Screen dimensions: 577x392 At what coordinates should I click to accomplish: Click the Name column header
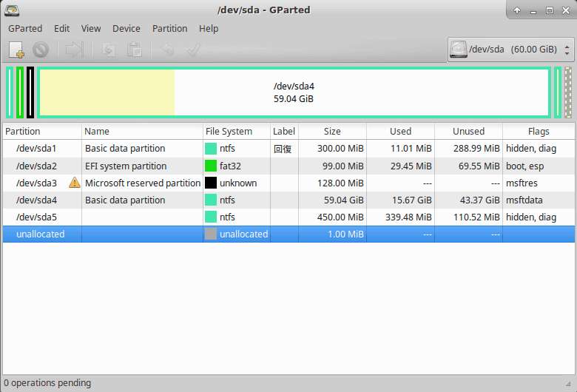[x=142, y=132]
